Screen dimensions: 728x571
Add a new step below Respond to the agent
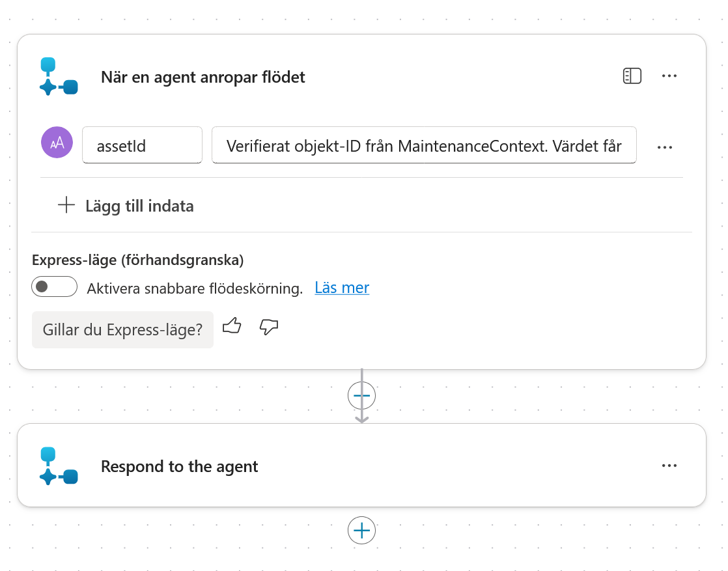pos(361,530)
